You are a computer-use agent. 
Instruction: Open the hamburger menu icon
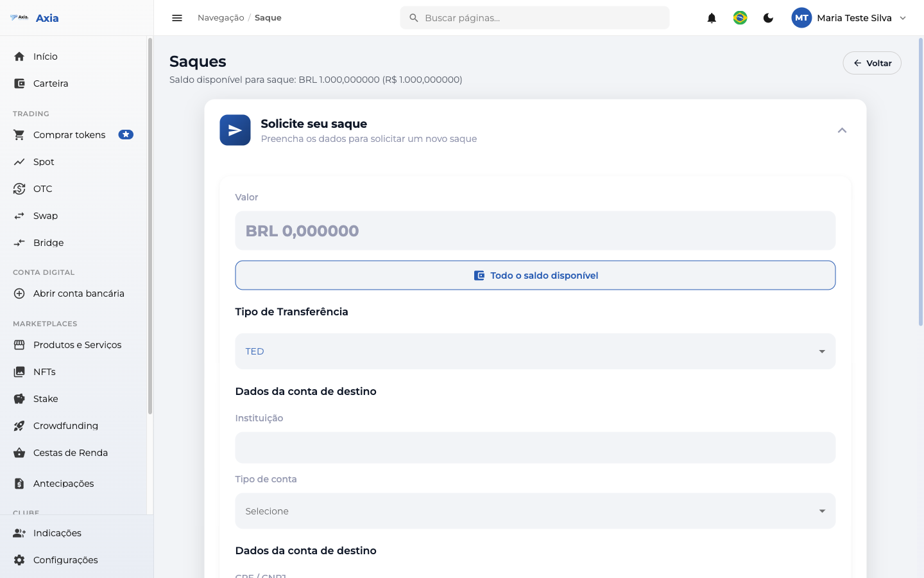pyautogui.click(x=177, y=18)
